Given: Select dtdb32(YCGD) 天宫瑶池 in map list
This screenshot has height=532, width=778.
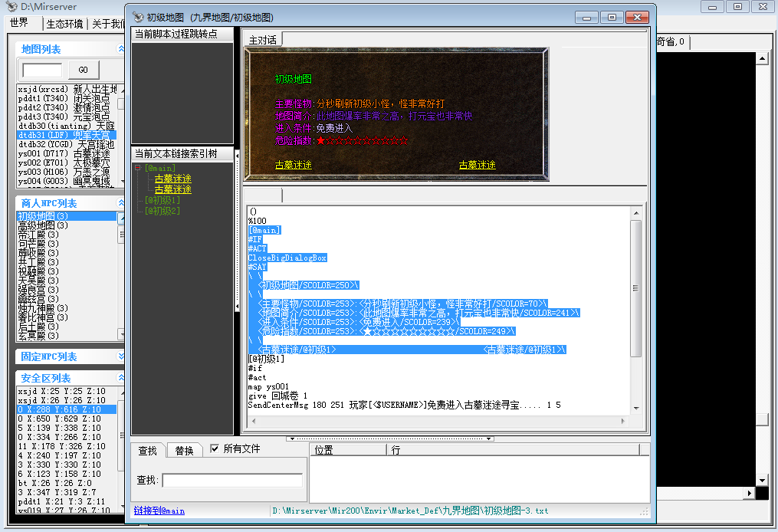Looking at the screenshot, I should click(66, 144).
